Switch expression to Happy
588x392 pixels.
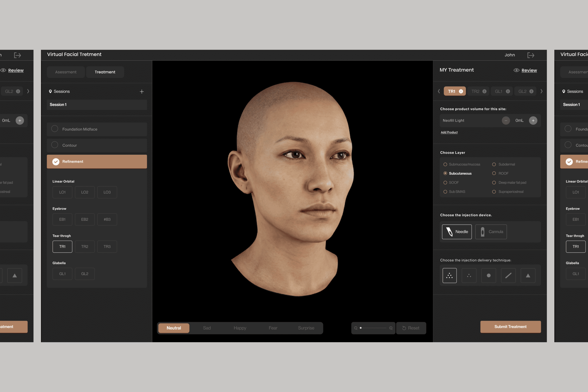pyautogui.click(x=240, y=328)
